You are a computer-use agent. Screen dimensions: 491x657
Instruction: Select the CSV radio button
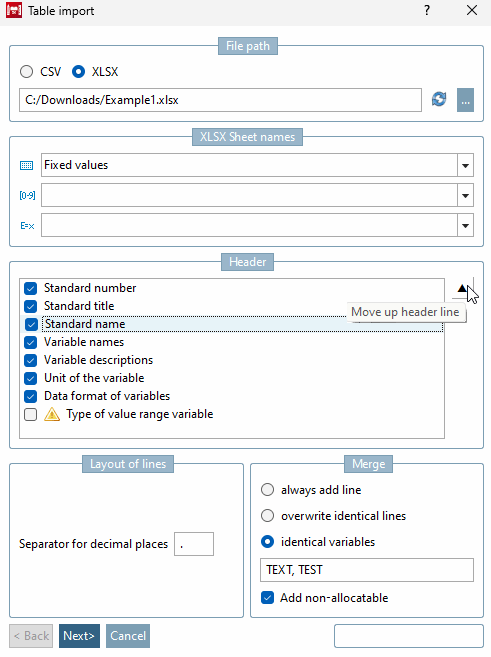point(26,72)
